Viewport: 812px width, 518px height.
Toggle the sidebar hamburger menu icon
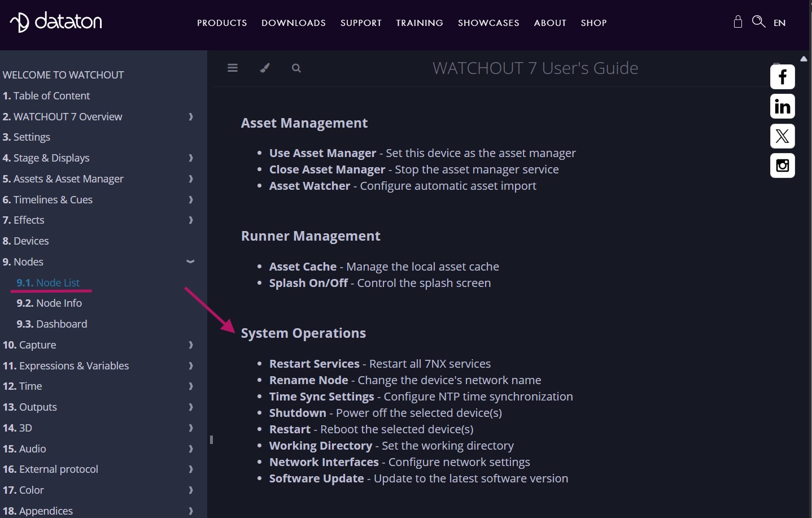click(x=233, y=68)
